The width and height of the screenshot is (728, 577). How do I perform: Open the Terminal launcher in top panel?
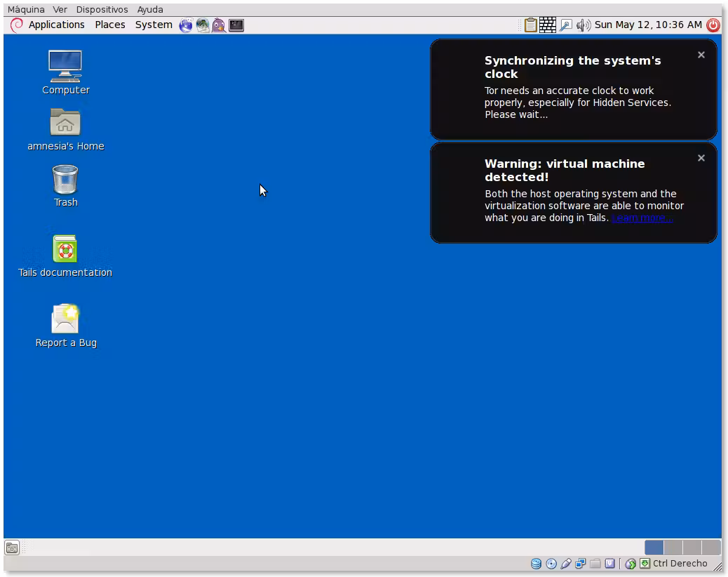click(x=236, y=25)
